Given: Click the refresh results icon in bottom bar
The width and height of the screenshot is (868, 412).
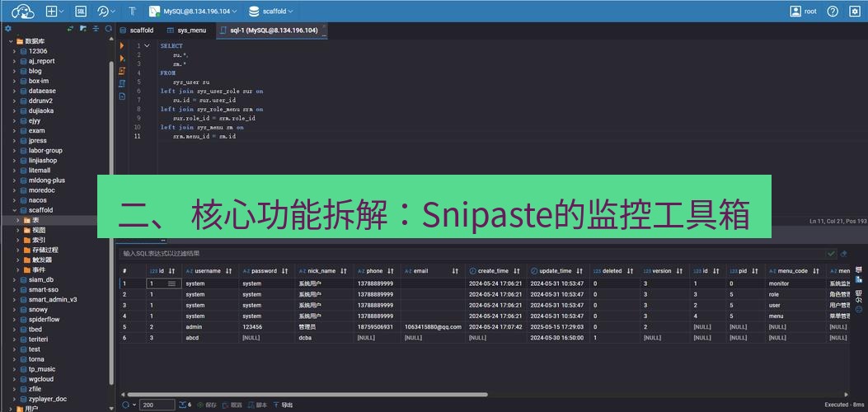Looking at the screenshot, I should coord(124,405).
